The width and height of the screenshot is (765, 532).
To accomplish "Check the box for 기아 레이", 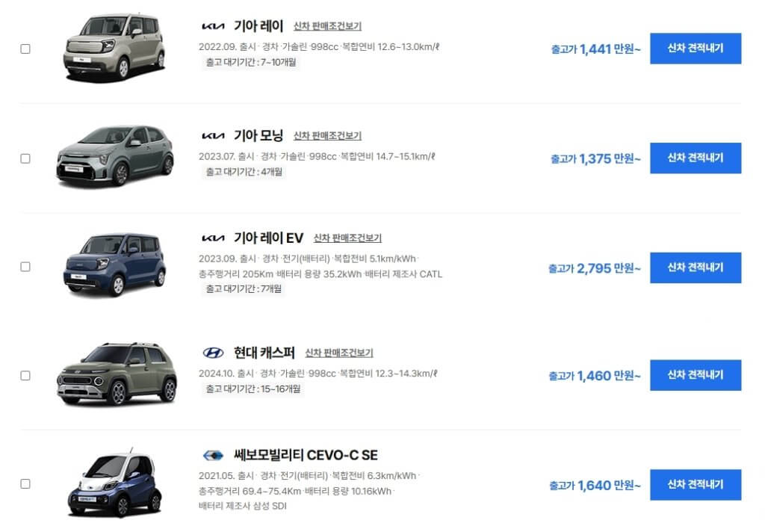I will click(x=25, y=49).
